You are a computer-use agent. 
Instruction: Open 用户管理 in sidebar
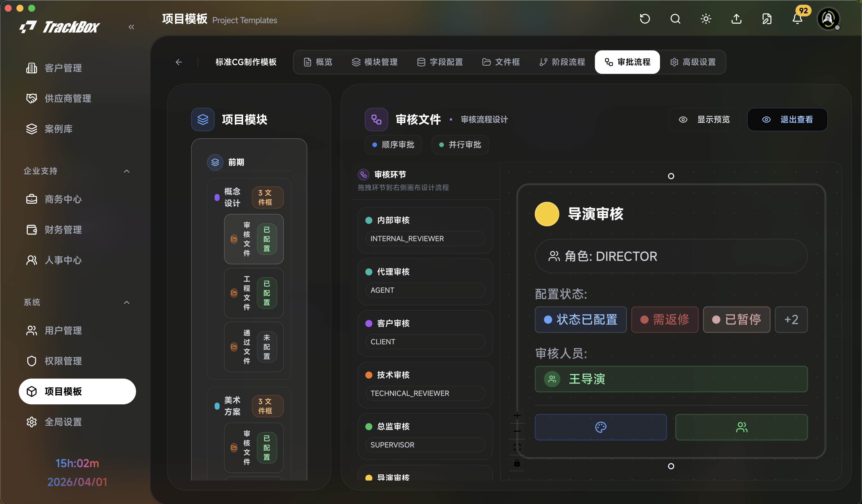[x=77, y=330]
